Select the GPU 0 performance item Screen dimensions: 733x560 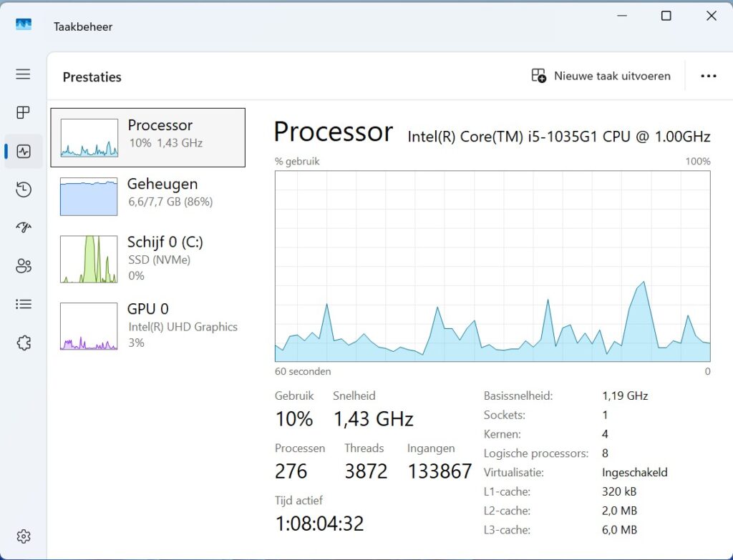click(147, 326)
